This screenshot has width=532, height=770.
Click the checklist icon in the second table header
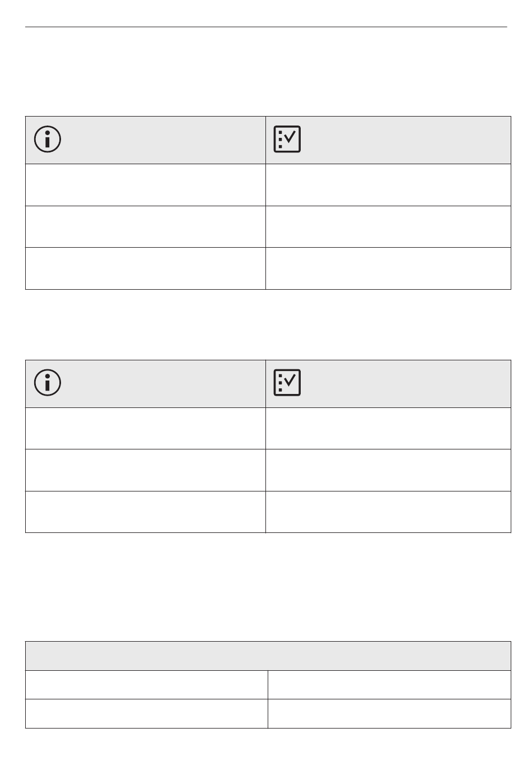coord(287,383)
